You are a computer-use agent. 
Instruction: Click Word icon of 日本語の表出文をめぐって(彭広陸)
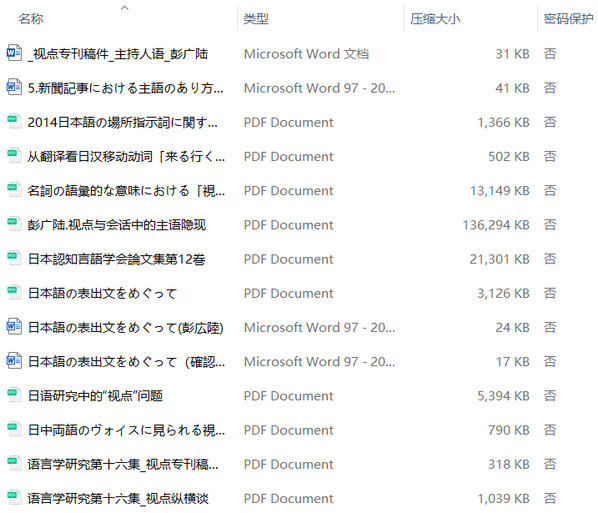click(x=14, y=327)
